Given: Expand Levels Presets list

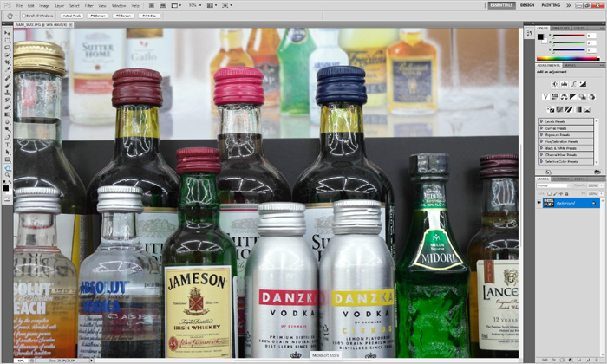Looking at the screenshot, I should click(542, 121).
